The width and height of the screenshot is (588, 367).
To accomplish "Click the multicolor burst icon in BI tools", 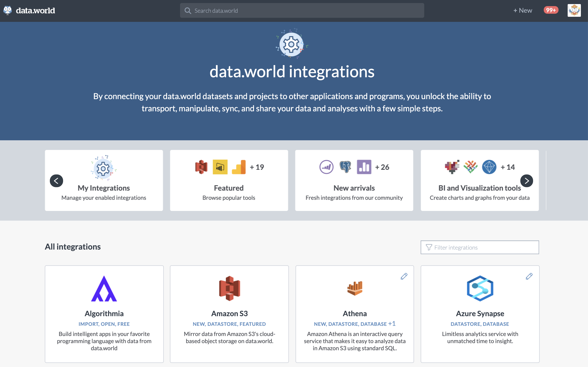I will pyautogui.click(x=471, y=167).
